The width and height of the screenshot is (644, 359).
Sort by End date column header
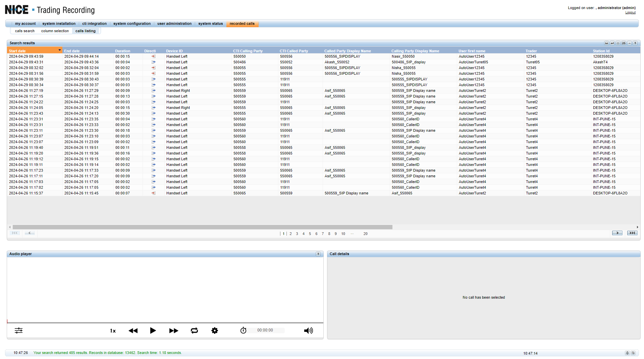[72, 51]
